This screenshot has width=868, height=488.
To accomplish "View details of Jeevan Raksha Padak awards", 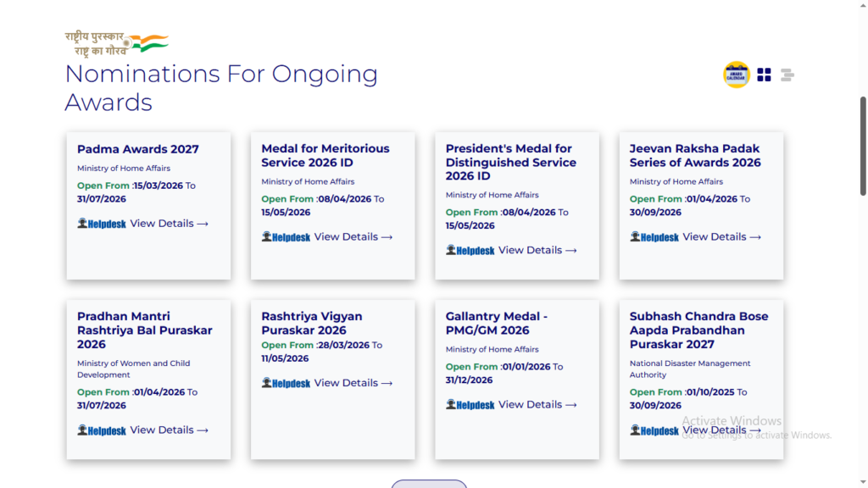I will click(x=721, y=237).
